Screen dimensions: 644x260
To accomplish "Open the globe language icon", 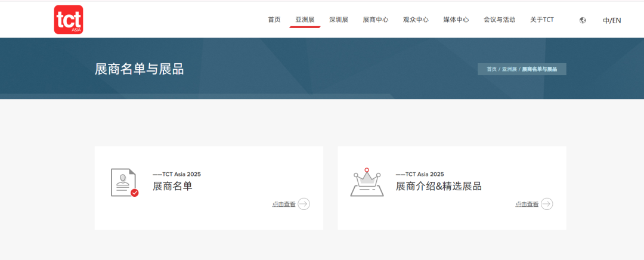I will tap(583, 20).
